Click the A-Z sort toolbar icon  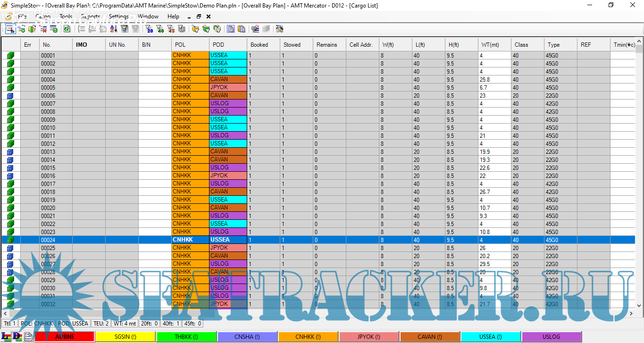coord(114,29)
